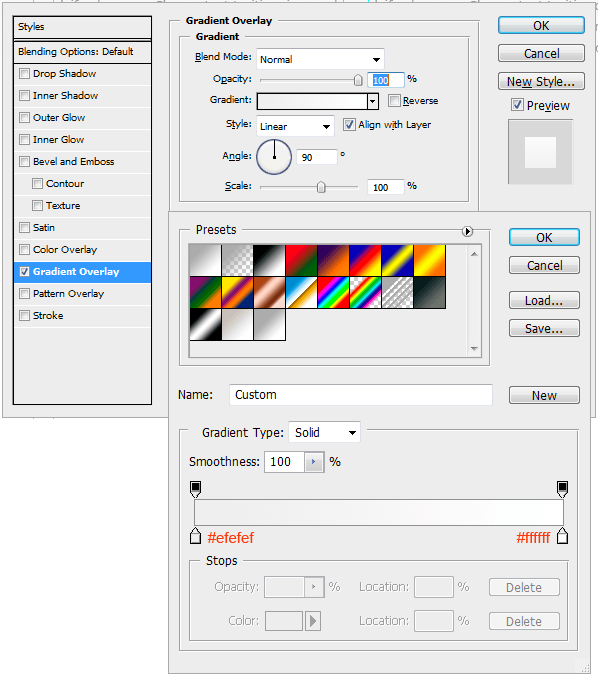This screenshot has width=598, height=688.
Task: Select the left opacity stop above gradient bar
Action: click(196, 489)
